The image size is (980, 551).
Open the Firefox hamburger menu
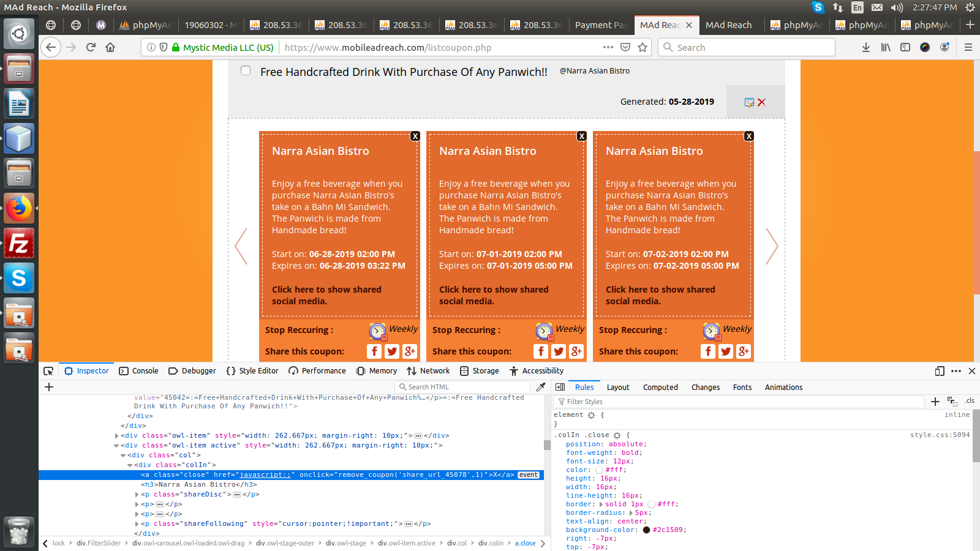click(x=968, y=47)
